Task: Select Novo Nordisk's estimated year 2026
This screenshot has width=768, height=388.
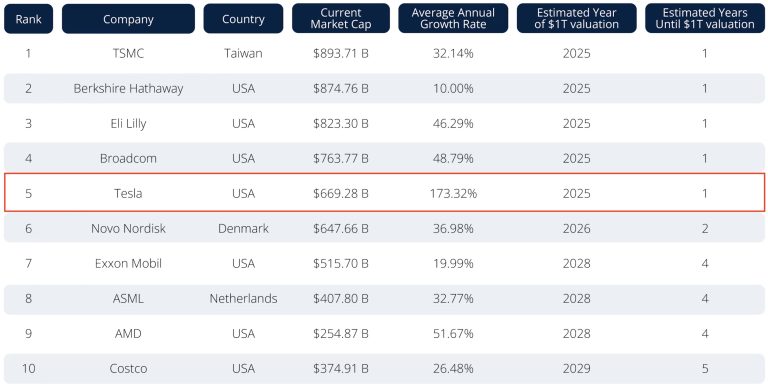Action: pos(576,229)
